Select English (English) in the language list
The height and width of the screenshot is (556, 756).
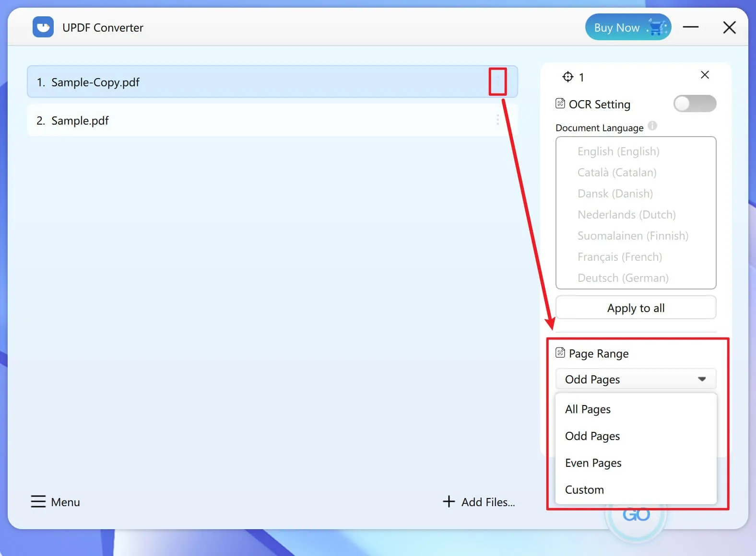[x=618, y=151]
